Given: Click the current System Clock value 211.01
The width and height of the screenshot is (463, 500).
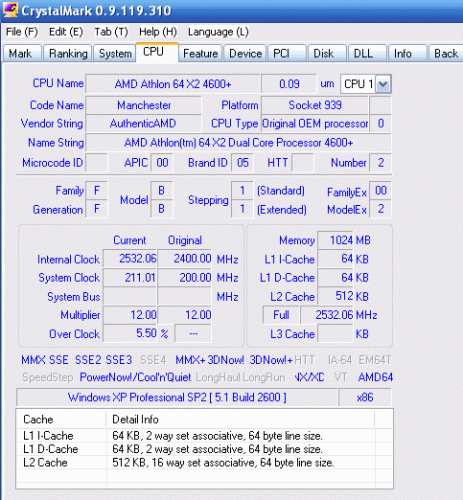Looking at the screenshot, I should click(x=130, y=278).
